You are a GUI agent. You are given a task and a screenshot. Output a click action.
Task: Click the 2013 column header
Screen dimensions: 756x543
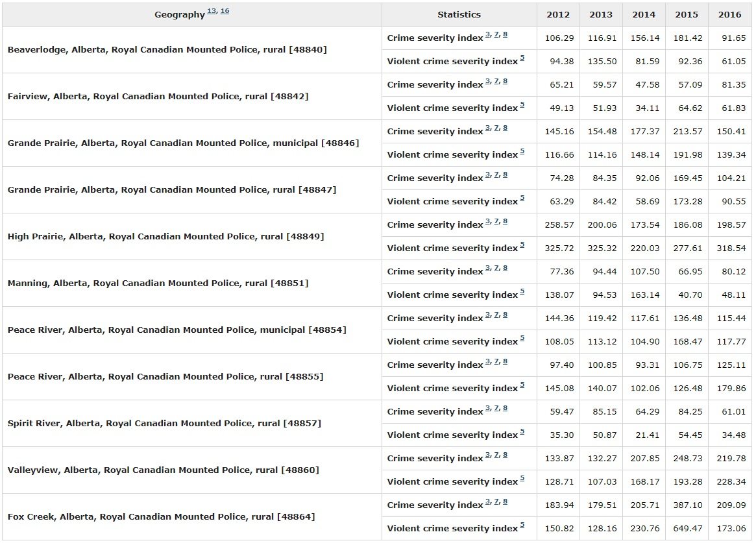point(601,14)
